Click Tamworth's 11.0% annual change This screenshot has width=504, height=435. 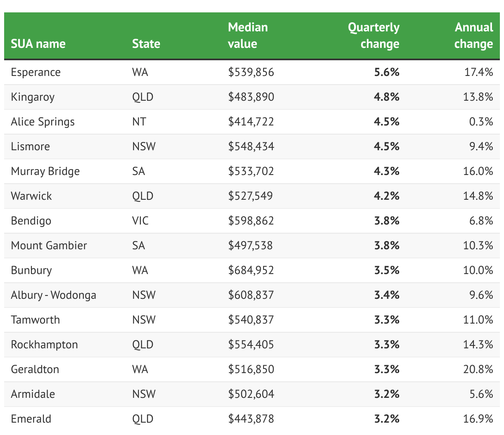[478, 320]
